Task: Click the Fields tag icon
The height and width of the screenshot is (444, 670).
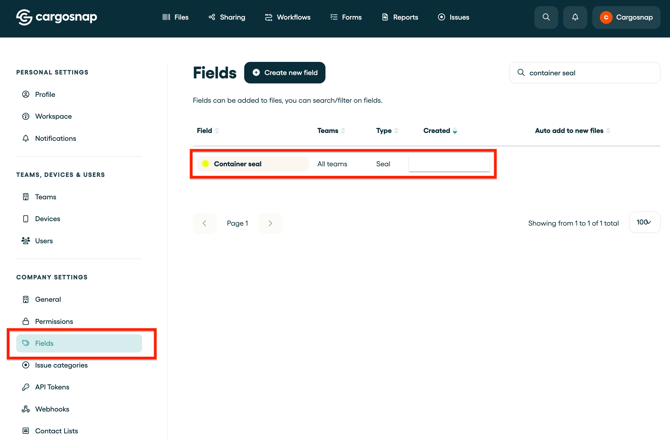Action: (x=26, y=343)
